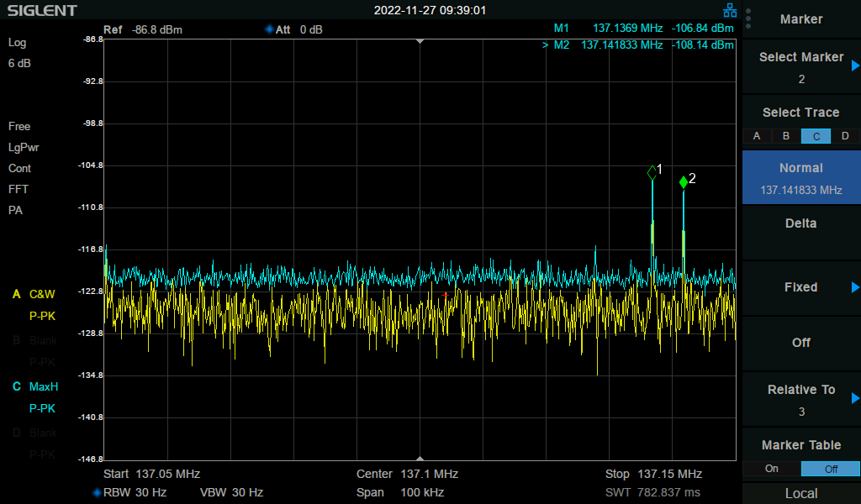The image size is (861, 504).
Task: Select the marker 1 diamond on trace
Action: (x=652, y=173)
